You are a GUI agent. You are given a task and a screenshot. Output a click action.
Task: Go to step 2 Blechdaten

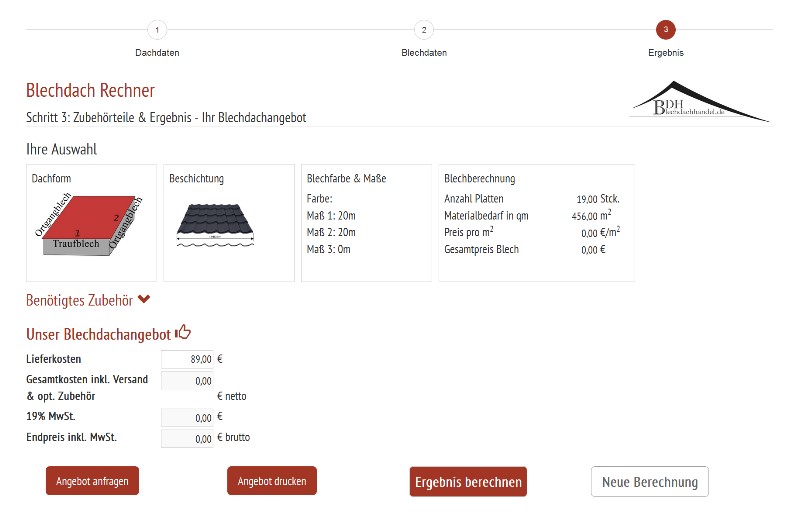[423, 30]
